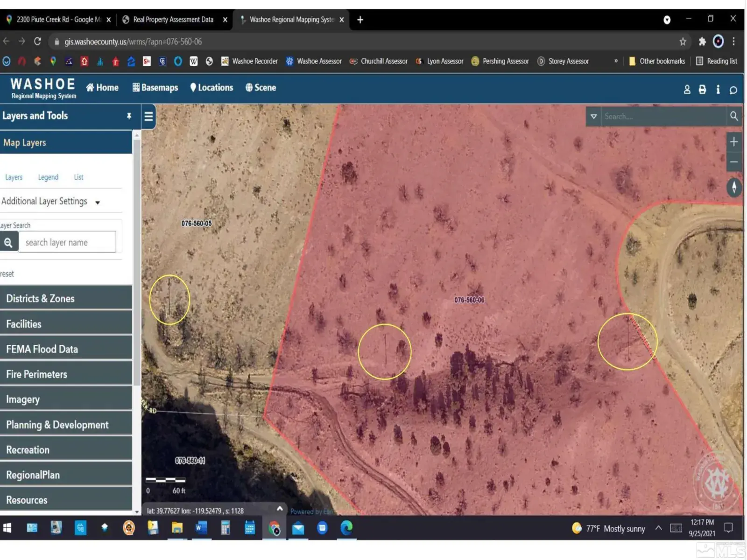This screenshot has height=560, width=747.
Task: Bookmark this page with star icon
Action: (683, 42)
